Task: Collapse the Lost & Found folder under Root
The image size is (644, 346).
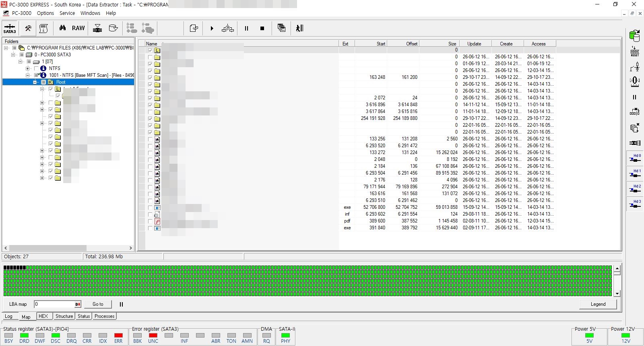Action: (x=42, y=89)
